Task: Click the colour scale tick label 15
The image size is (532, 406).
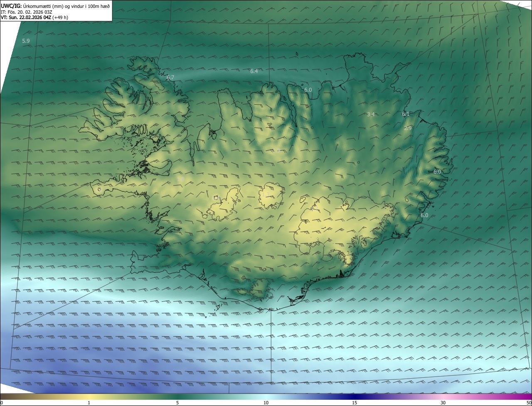Action: click(x=355, y=403)
